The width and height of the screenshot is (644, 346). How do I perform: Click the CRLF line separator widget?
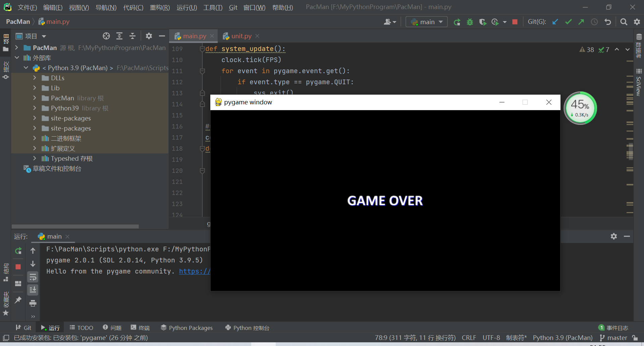469,338
